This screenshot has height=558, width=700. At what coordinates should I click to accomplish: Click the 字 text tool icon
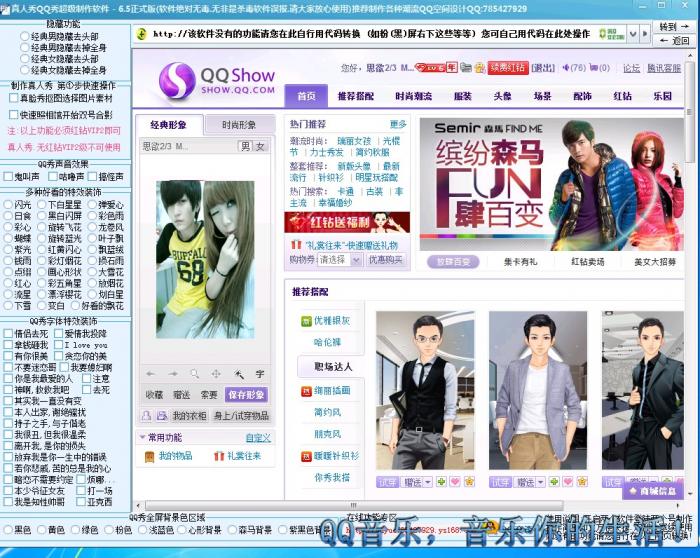point(260,374)
